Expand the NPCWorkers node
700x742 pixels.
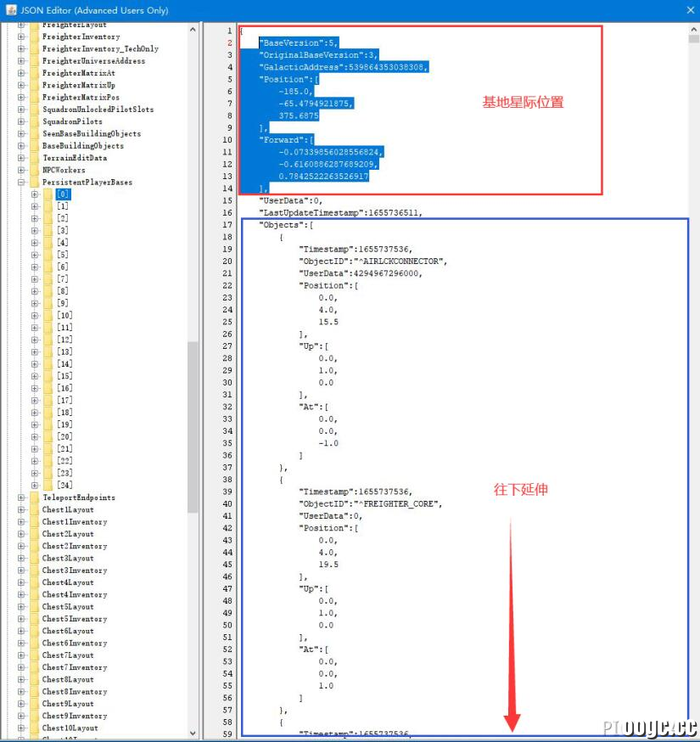coord(21,170)
